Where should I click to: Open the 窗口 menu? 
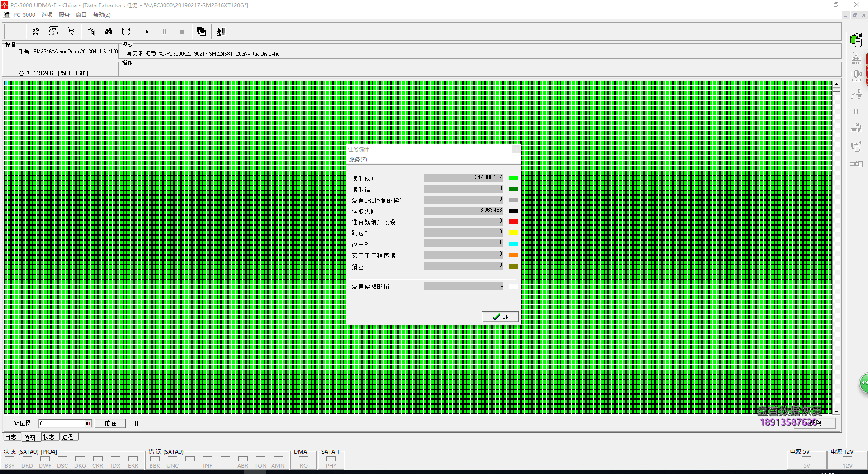[81, 15]
